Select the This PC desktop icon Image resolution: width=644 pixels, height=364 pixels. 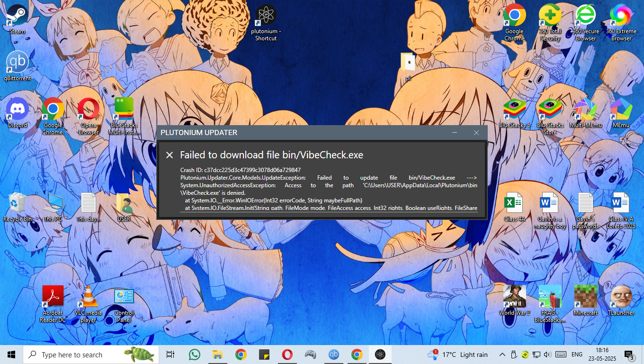(x=53, y=207)
